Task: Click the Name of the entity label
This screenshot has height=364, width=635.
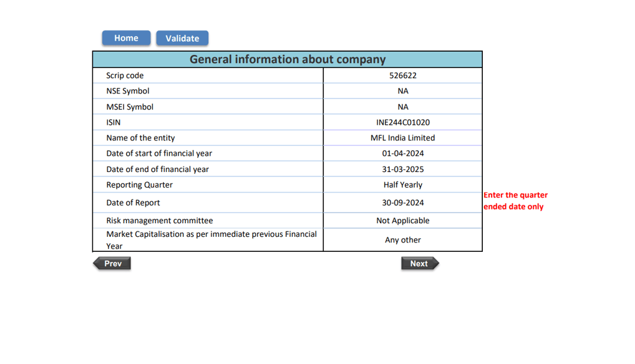Action: (x=140, y=138)
